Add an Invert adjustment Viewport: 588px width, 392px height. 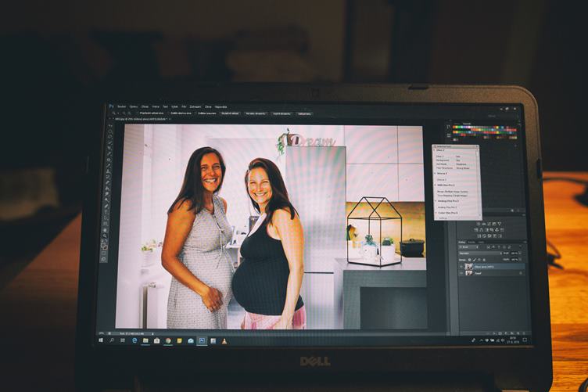click(479, 236)
